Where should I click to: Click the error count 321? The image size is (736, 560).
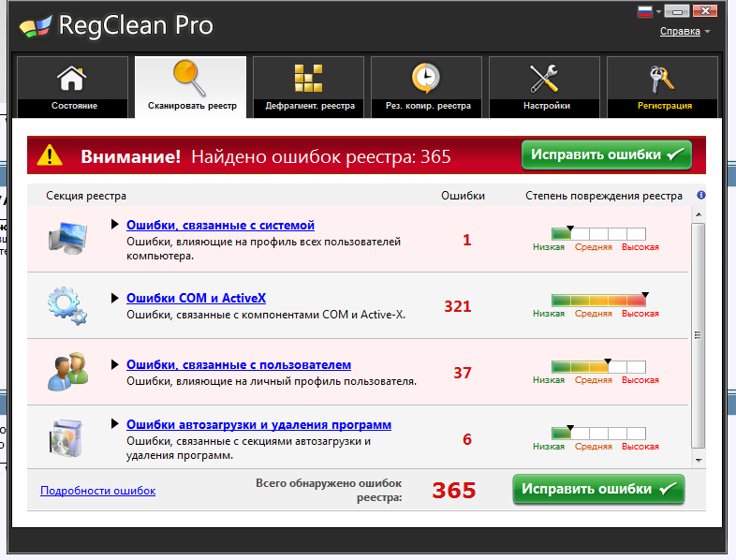click(x=458, y=306)
